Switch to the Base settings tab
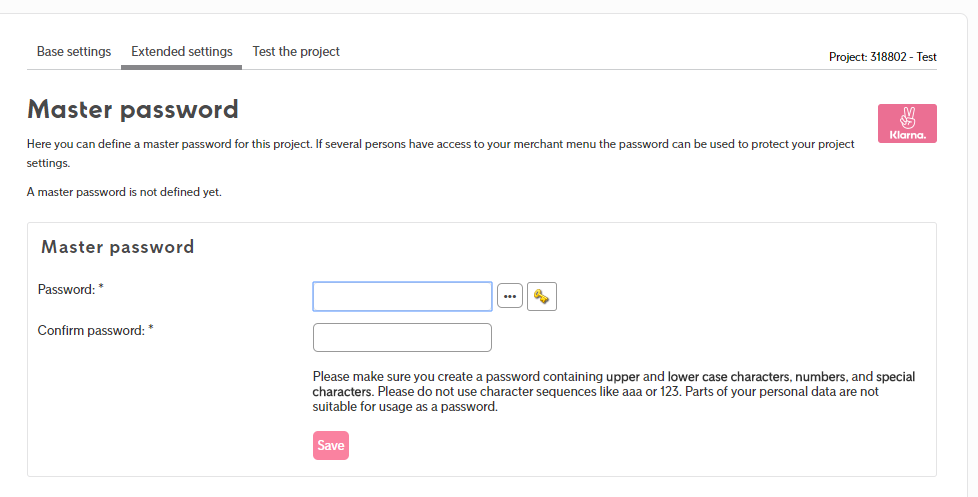This screenshot has width=978, height=497. coord(74,52)
